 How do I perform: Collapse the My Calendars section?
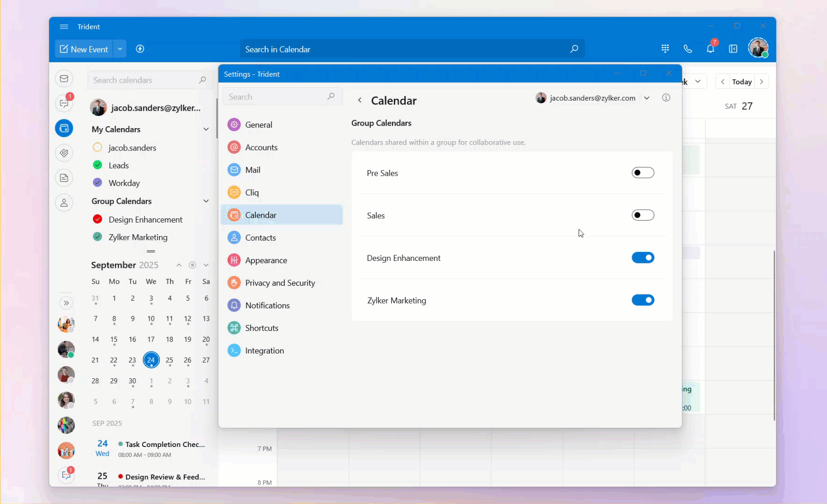206,130
